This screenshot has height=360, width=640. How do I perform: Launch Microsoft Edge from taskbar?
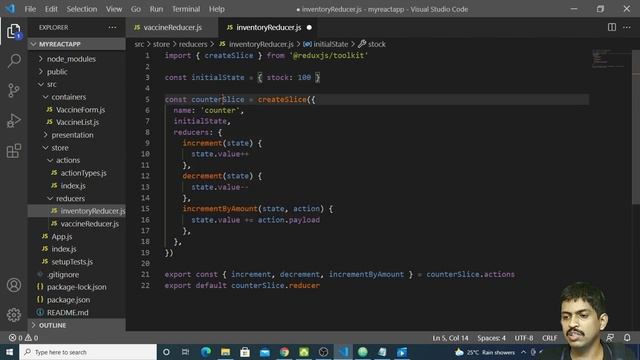point(206,352)
